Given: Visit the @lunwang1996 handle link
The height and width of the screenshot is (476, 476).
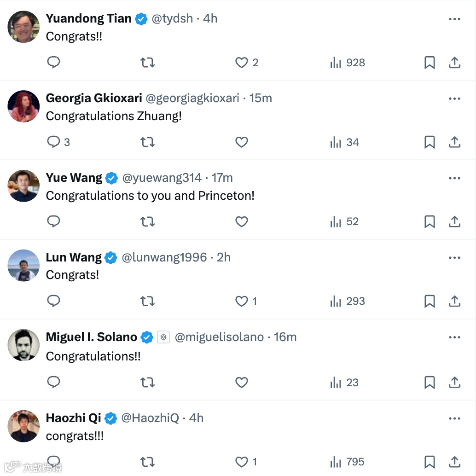Looking at the screenshot, I should pyautogui.click(x=164, y=257).
